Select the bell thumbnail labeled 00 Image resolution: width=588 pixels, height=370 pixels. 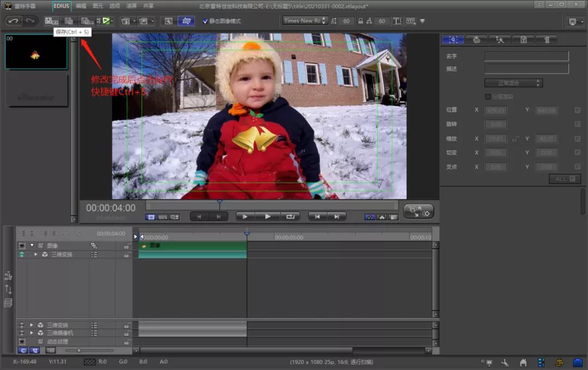tap(36, 52)
